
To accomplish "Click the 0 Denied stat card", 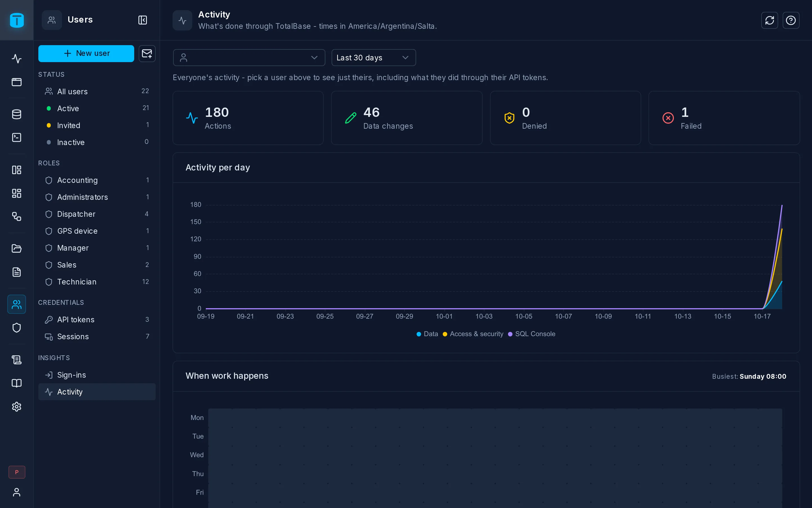I will pos(565,118).
